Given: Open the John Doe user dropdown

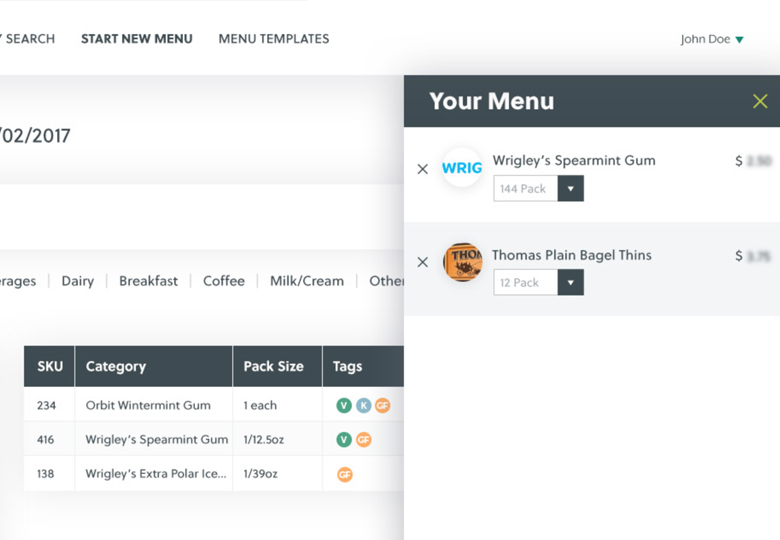Looking at the screenshot, I should tap(712, 39).
